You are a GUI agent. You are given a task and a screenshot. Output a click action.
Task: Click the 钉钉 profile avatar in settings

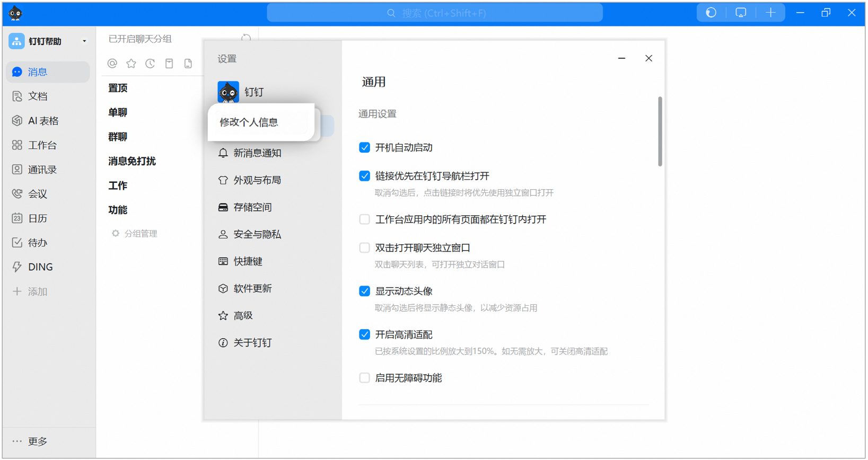pyautogui.click(x=229, y=92)
